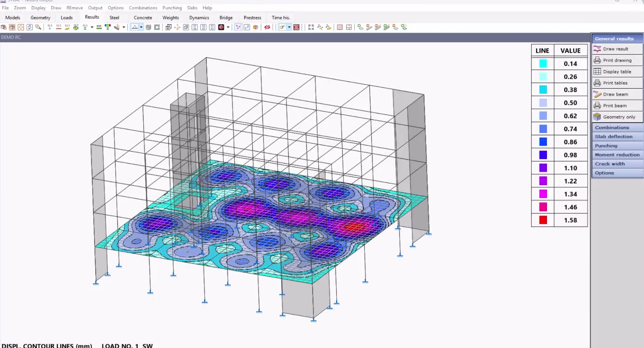Click the red grid table icon

coord(340,27)
